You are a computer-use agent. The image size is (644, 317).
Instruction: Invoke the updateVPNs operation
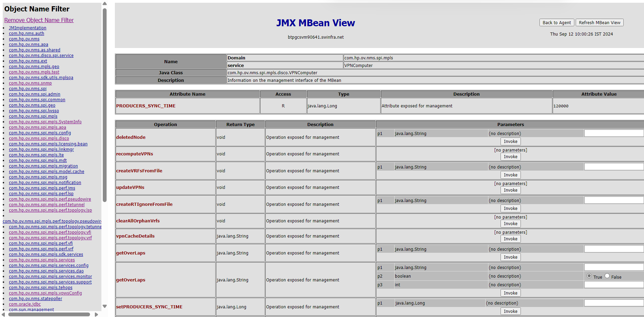[x=511, y=190]
